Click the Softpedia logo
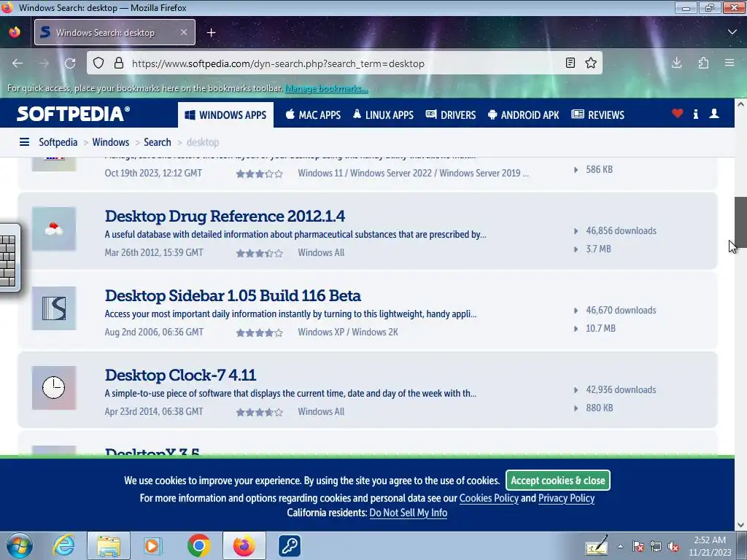The width and height of the screenshot is (747, 560). 73,114
